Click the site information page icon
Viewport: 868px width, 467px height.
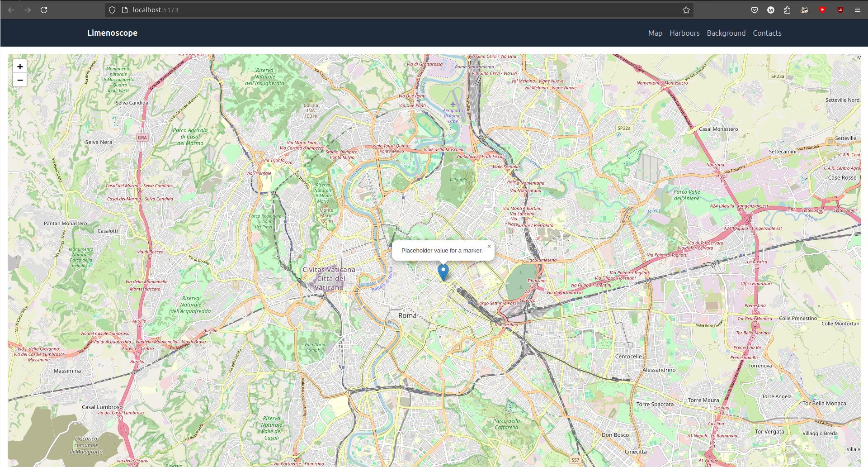tap(125, 10)
